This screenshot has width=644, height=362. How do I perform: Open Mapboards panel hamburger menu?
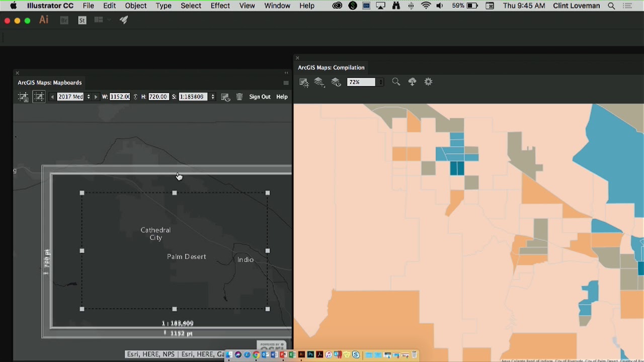pyautogui.click(x=286, y=83)
